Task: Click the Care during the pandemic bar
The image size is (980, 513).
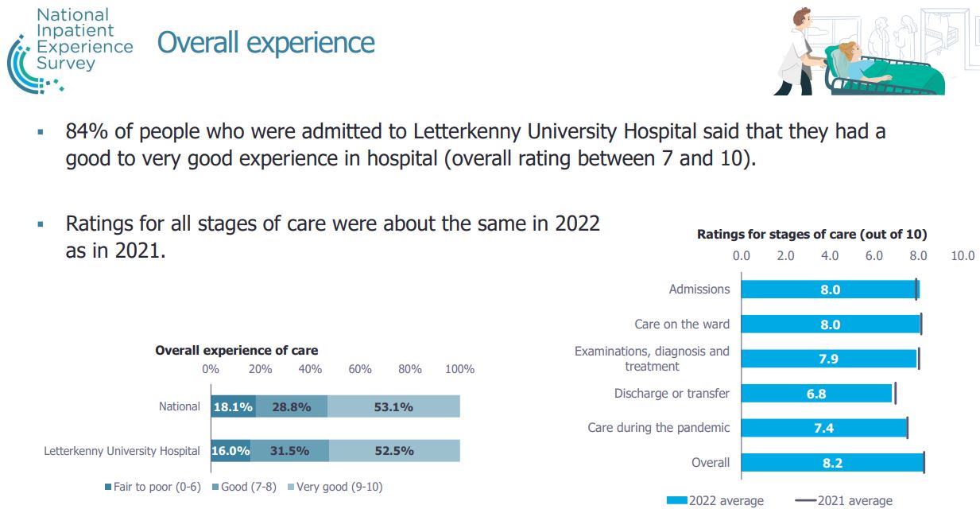Action: pos(823,428)
